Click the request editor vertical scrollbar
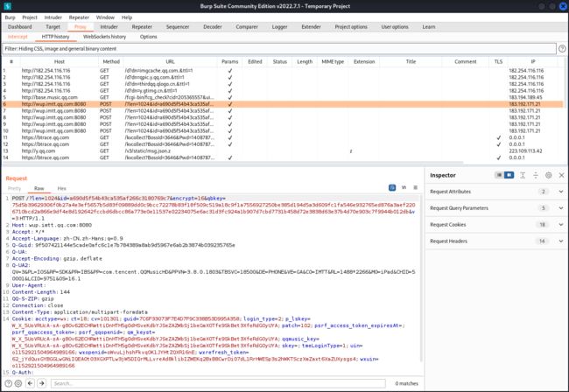This screenshot has height=392, width=569. (x=421, y=279)
